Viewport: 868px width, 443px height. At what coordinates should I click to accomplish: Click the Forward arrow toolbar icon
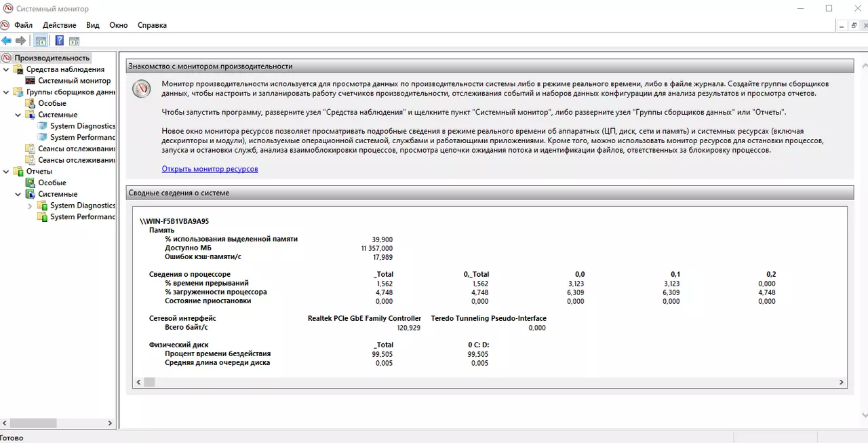coord(20,41)
